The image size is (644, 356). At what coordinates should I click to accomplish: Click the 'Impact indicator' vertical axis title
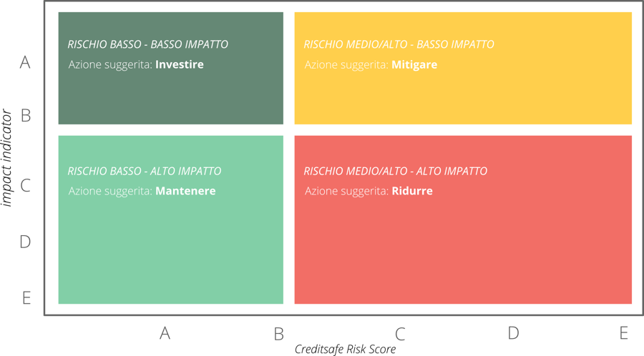tap(7, 157)
